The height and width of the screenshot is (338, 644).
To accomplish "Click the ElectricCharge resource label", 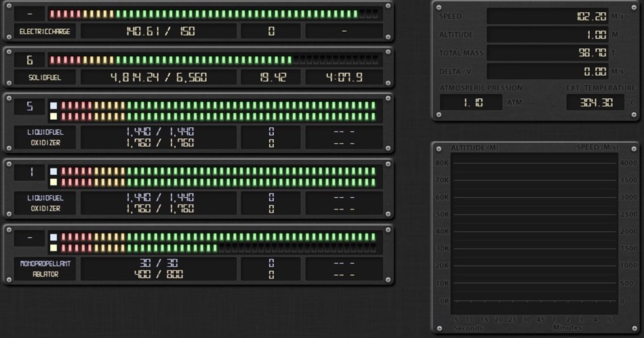I will [x=45, y=31].
